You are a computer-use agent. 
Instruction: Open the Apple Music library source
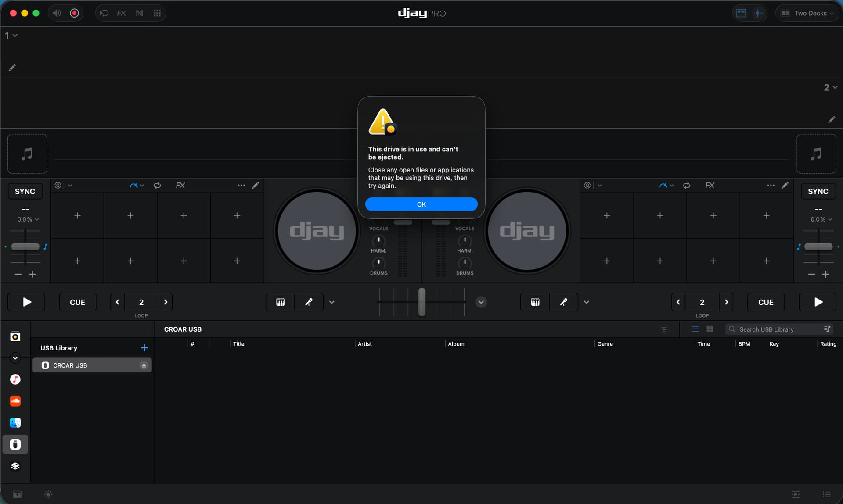tap(15, 379)
